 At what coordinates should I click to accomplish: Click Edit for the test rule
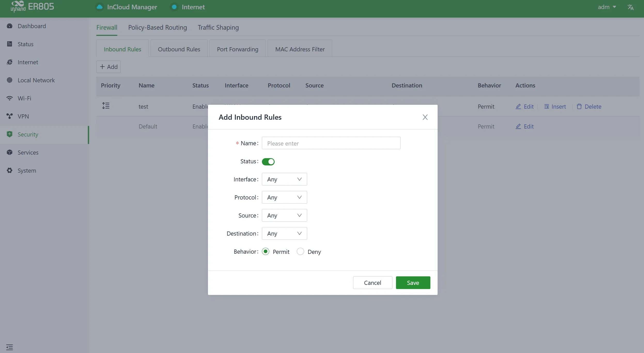(x=525, y=107)
